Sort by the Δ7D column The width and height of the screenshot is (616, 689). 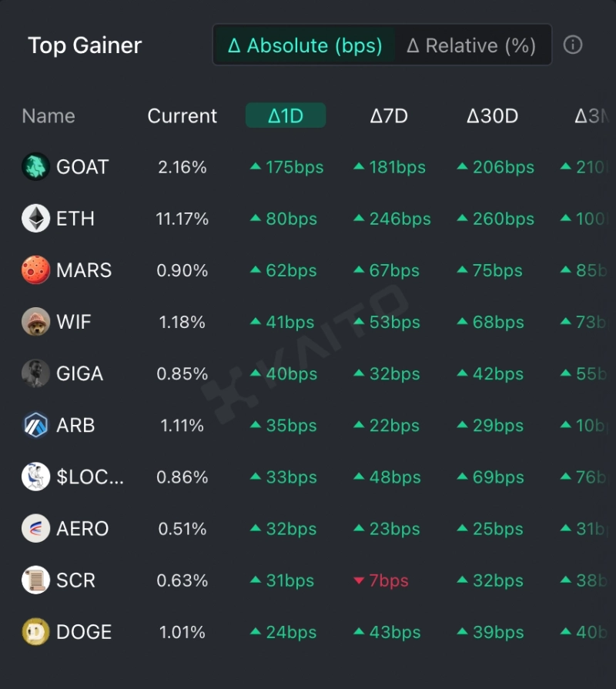click(x=389, y=116)
